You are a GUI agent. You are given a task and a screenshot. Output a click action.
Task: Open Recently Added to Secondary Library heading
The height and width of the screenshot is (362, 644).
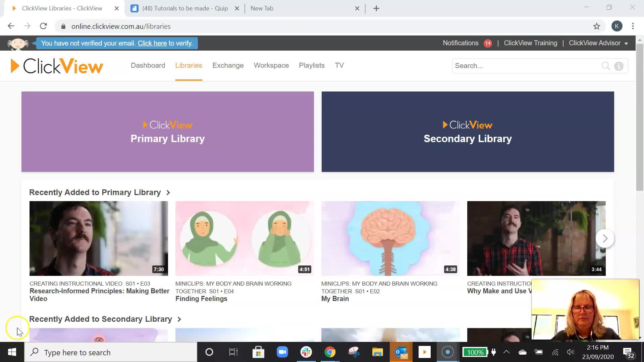click(x=101, y=319)
